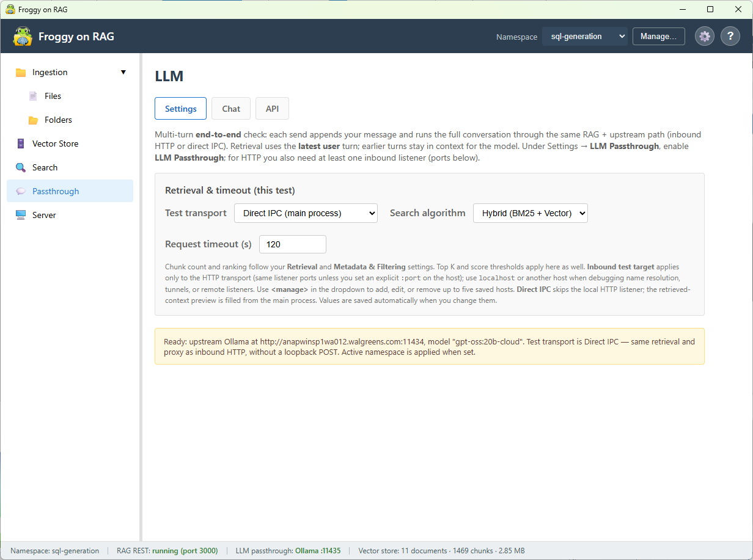Click the Folders folder icon
This screenshot has height=560, width=753.
click(34, 120)
